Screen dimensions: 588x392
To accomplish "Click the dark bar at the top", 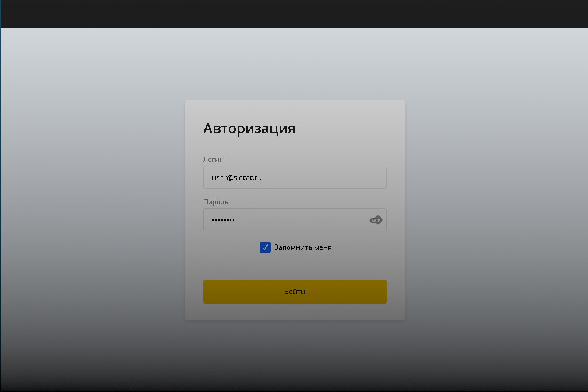I will coord(294,14).
